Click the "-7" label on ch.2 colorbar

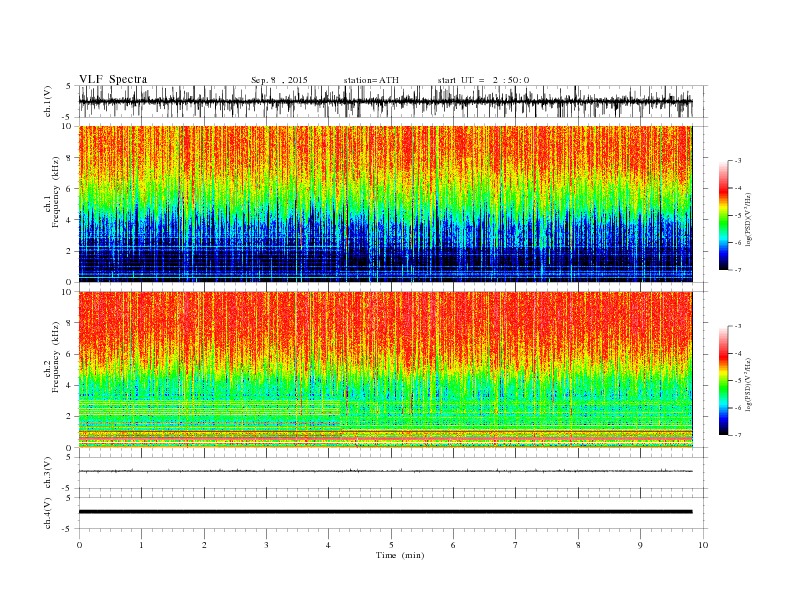[x=738, y=435]
